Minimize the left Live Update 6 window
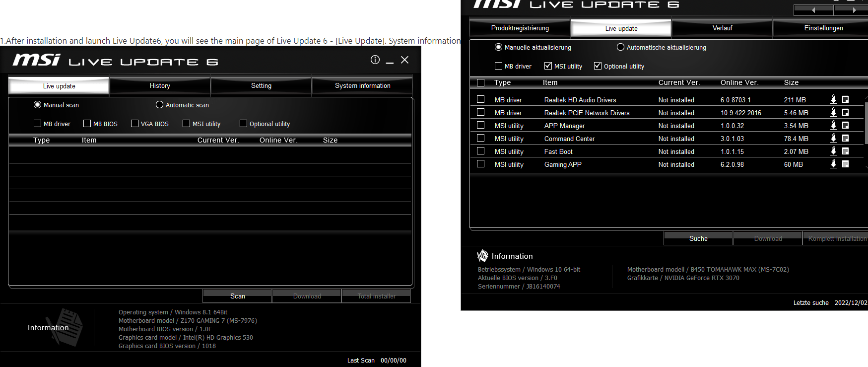Image resolution: width=868 pixels, height=367 pixels. 390,62
